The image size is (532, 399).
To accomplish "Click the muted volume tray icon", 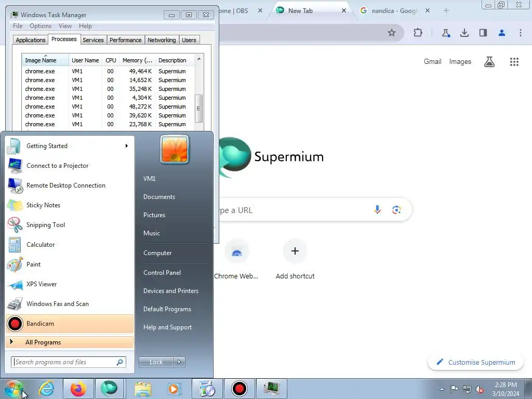I will [x=480, y=389].
